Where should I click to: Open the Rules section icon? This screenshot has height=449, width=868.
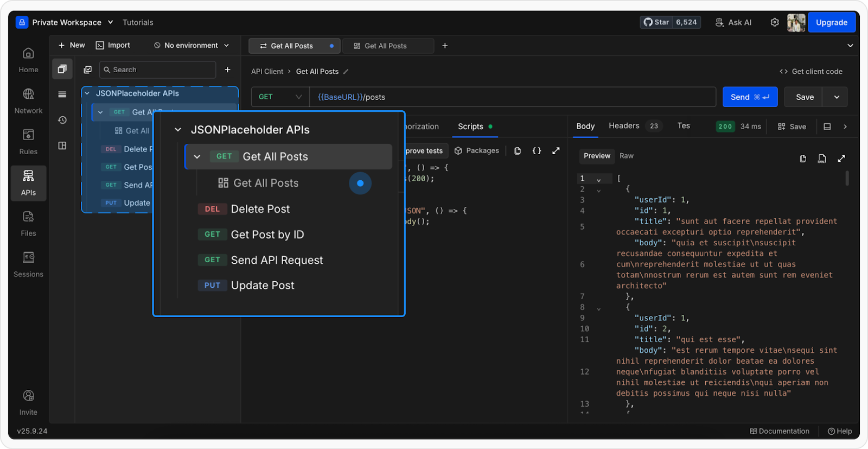(28, 141)
